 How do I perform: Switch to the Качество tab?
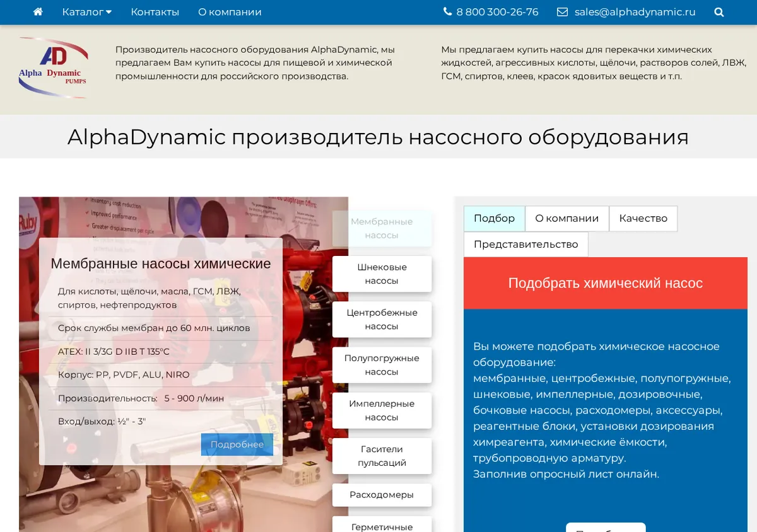(x=643, y=218)
